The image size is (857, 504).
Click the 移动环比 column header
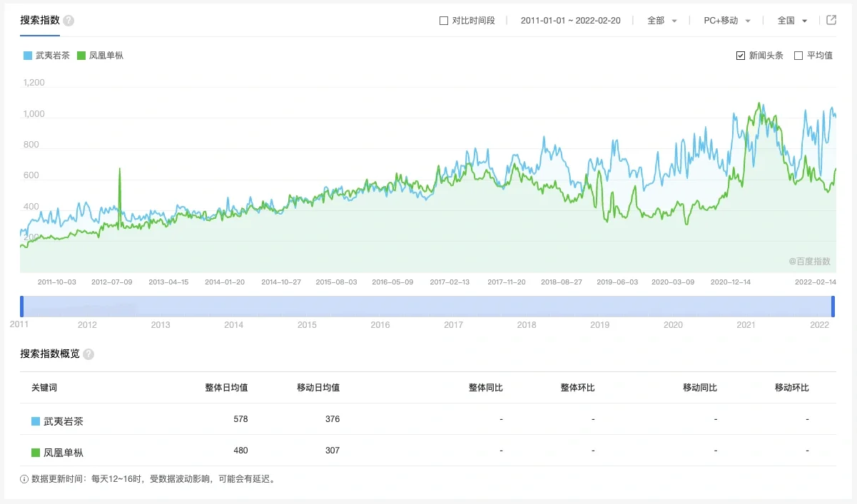pyautogui.click(x=792, y=388)
